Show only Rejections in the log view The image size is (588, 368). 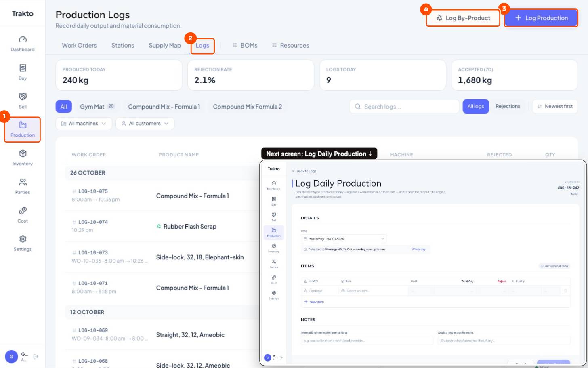[508, 106]
